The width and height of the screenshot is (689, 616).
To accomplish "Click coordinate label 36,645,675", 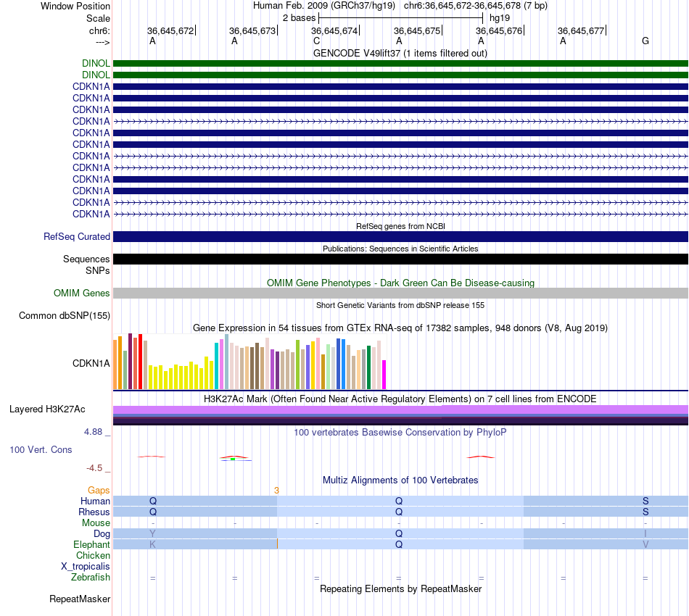I will (x=417, y=30).
